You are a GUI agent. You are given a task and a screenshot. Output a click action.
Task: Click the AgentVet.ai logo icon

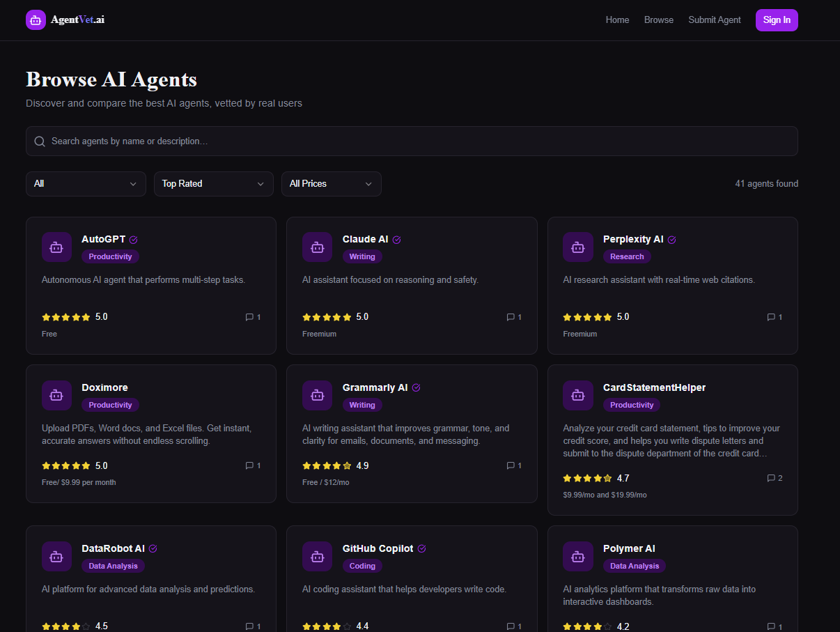click(x=36, y=20)
